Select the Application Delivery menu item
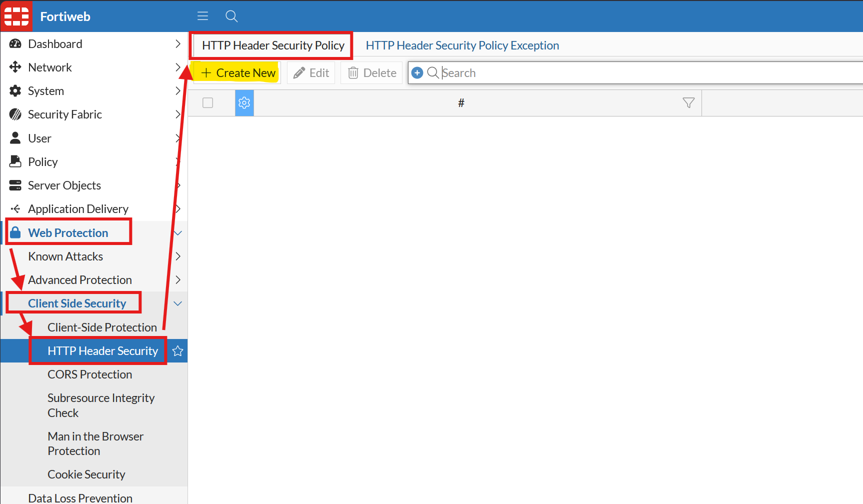The width and height of the screenshot is (863, 504). pos(94,209)
